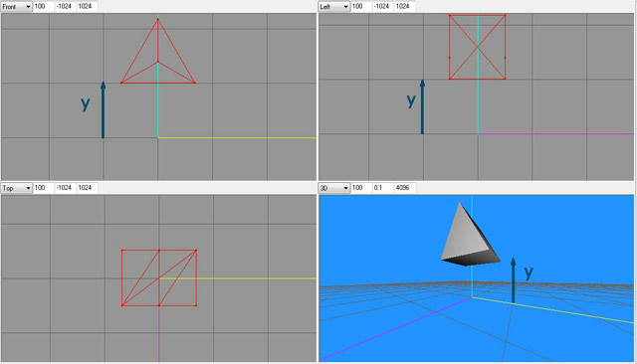Click the 3D viewport's 0.1 near-plane field
The width and height of the screenshot is (637, 364).
point(382,188)
